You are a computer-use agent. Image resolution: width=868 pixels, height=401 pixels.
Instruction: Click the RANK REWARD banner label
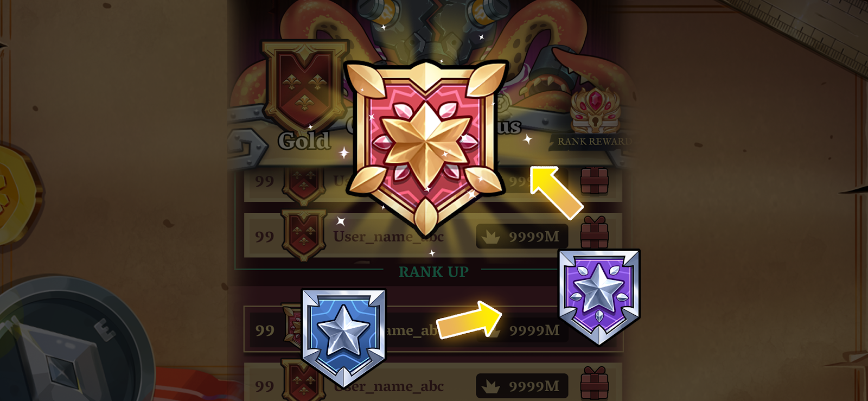(x=594, y=142)
